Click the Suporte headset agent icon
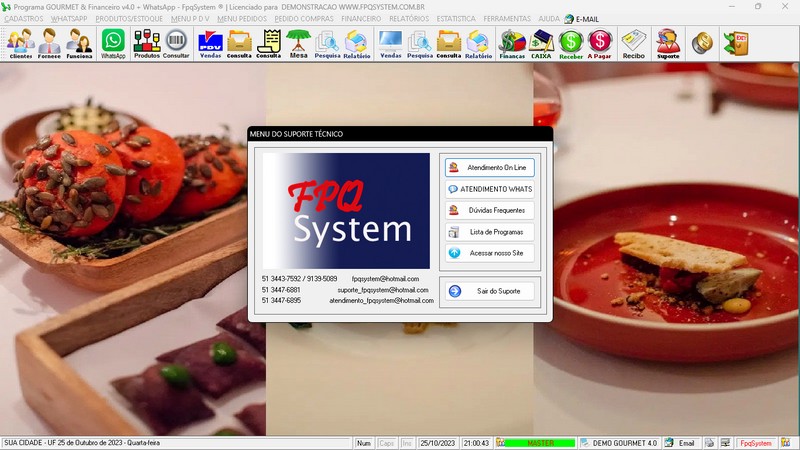This screenshot has height=450, width=800. [x=668, y=43]
